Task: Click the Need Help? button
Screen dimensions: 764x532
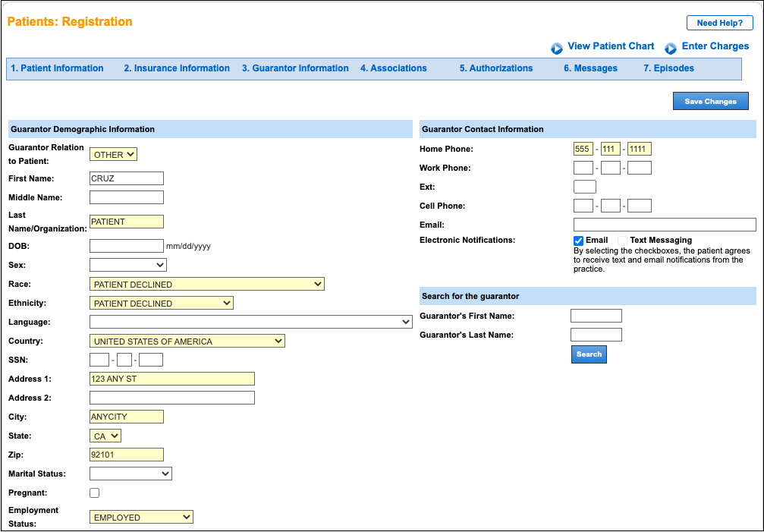Action: pyautogui.click(x=719, y=22)
